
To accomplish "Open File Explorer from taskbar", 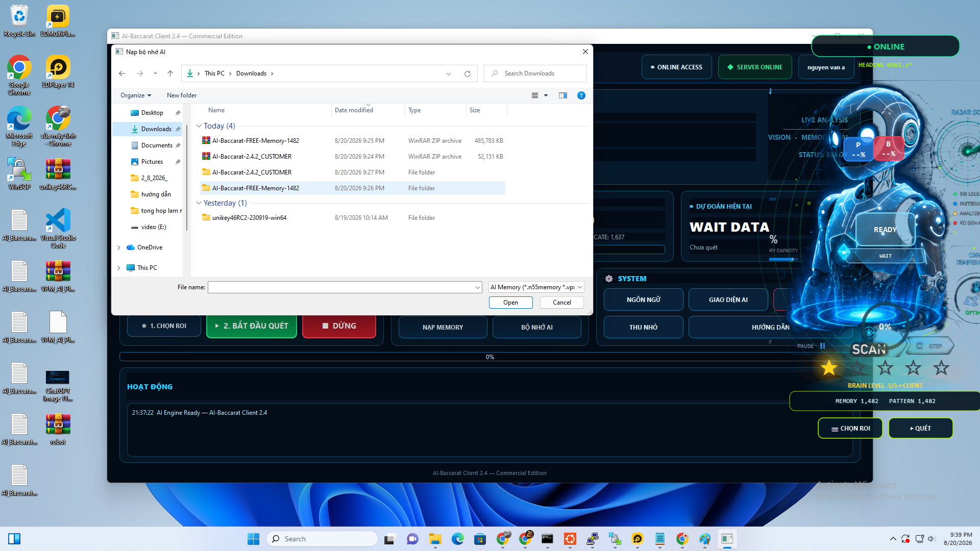I will [x=435, y=539].
